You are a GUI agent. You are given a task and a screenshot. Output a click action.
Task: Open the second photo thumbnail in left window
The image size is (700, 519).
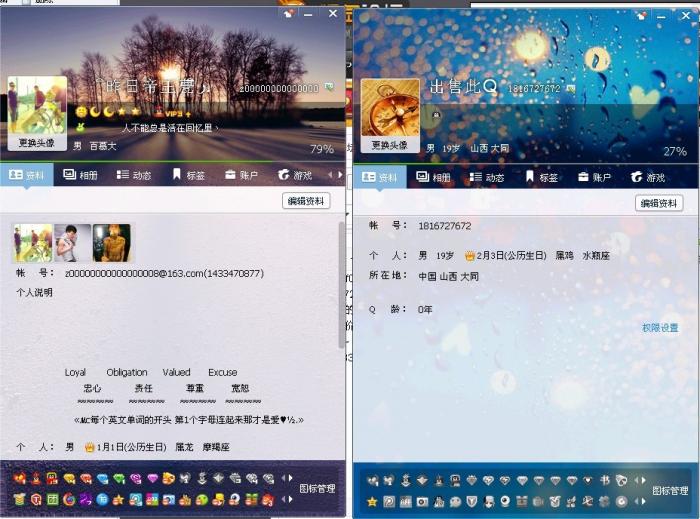pyautogui.click(x=72, y=243)
